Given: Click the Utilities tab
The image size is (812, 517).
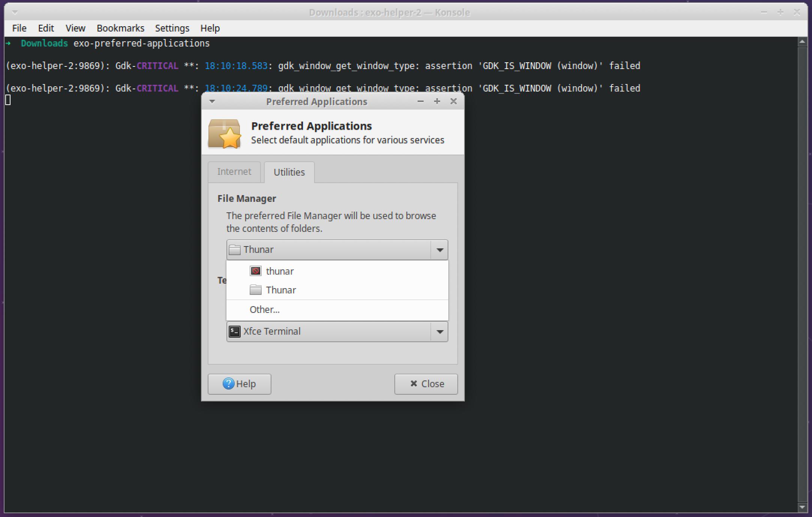Looking at the screenshot, I should pos(289,172).
